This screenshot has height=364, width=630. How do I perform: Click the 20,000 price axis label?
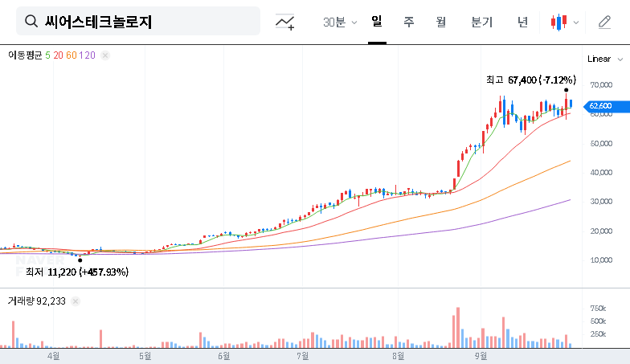coord(601,231)
